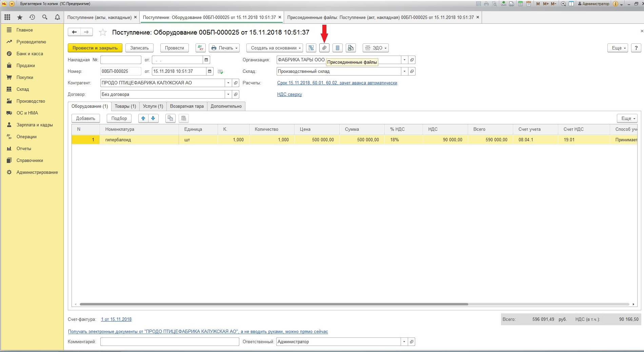This screenshot has height=352, width=644.
Task: Go forward with the right arrow button
Action: click(x=86, y=32)
